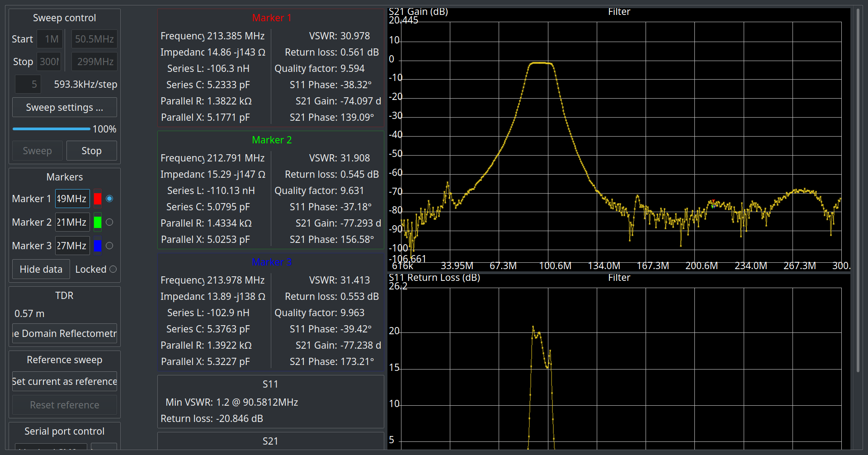Open the red Marker 1 color swatch

click(x=97, y=199)
